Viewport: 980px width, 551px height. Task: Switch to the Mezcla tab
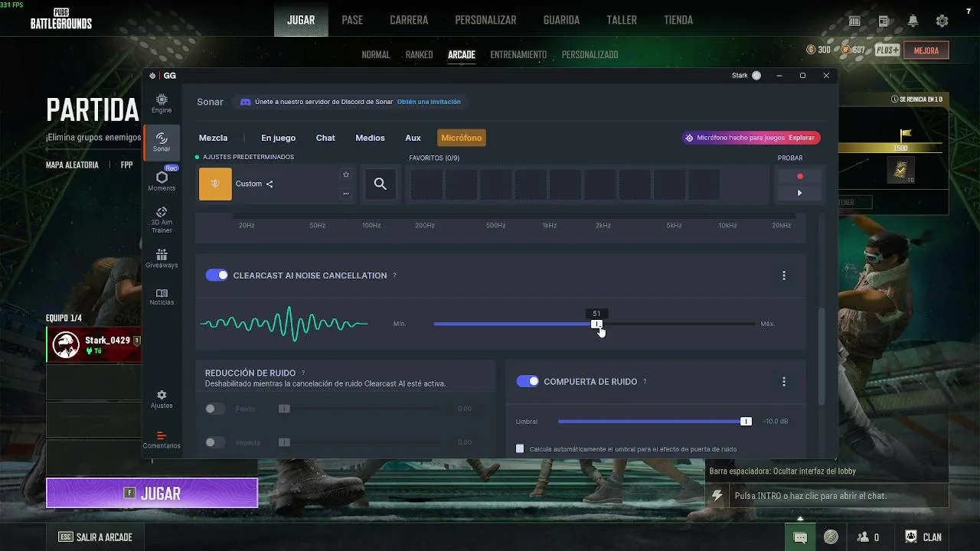coord(213,138)
